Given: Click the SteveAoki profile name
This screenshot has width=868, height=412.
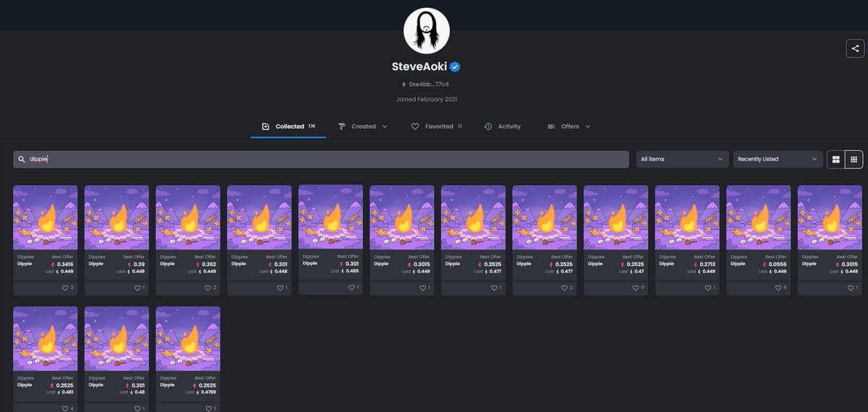Looking at the screenshot, I should (420, 66).
